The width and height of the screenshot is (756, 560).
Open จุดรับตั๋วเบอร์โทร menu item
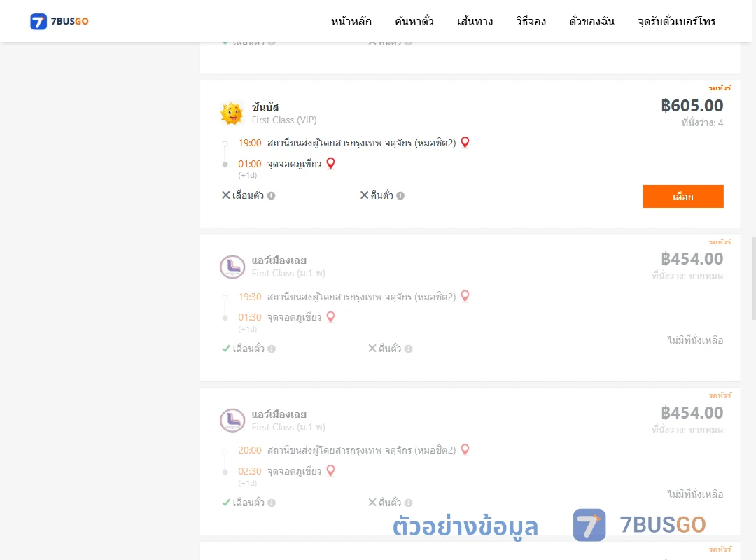tap(676, 21)
